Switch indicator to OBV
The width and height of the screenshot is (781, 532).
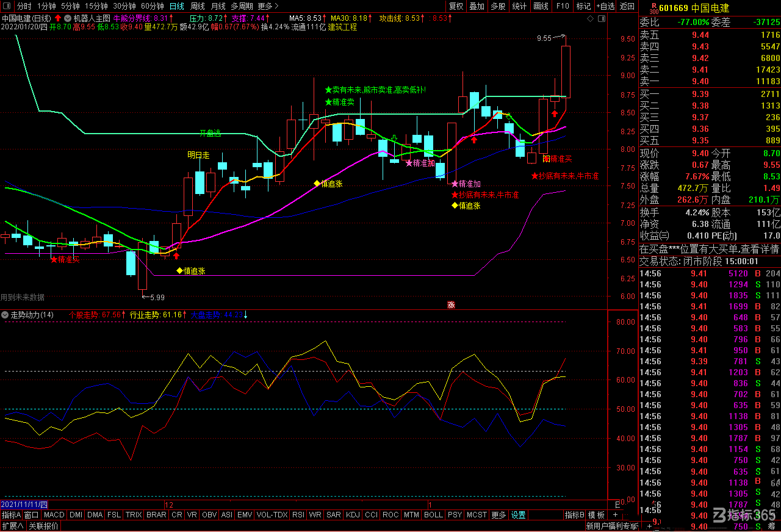coord(209,515)
